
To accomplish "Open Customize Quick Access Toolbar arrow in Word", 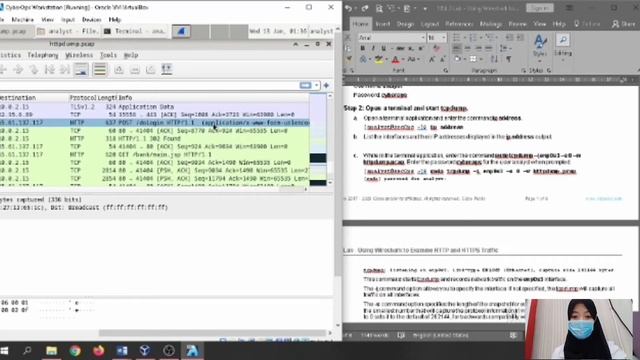I will [425, 8].
